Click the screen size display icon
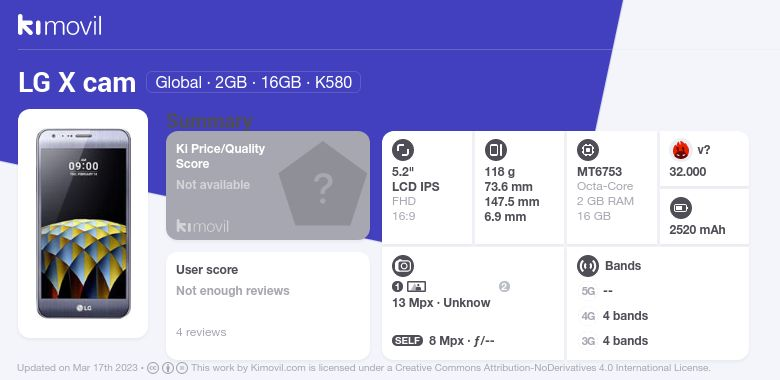 (403, 150)
